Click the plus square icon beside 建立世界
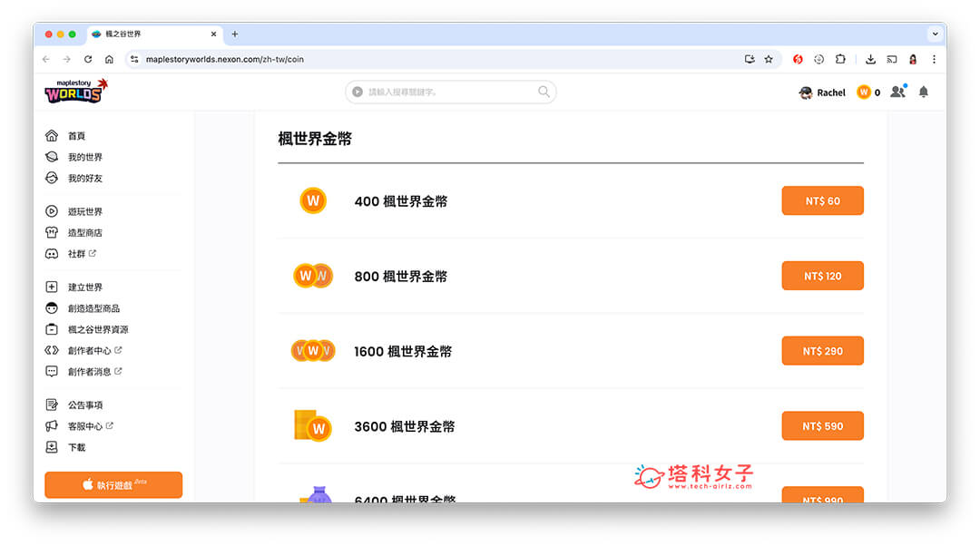The width and height of the screenshot is (980, 546). (52, 287)
